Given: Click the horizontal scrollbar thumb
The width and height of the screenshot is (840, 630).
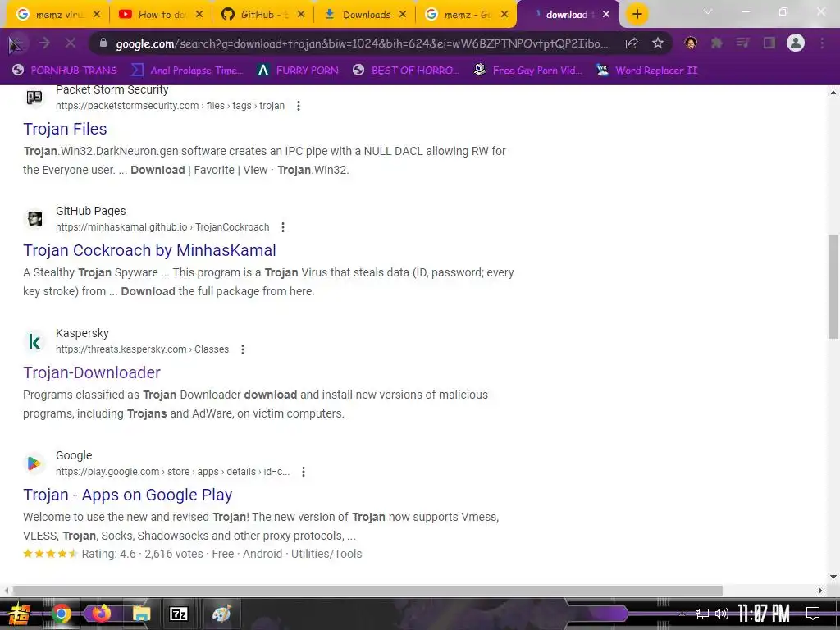Looking at the screenshot, I should pos(367,591).
